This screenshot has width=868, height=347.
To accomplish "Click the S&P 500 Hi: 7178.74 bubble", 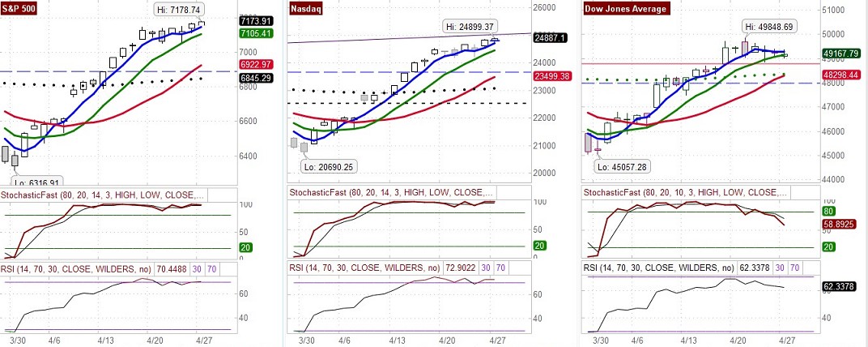I will tap(179, 9).
